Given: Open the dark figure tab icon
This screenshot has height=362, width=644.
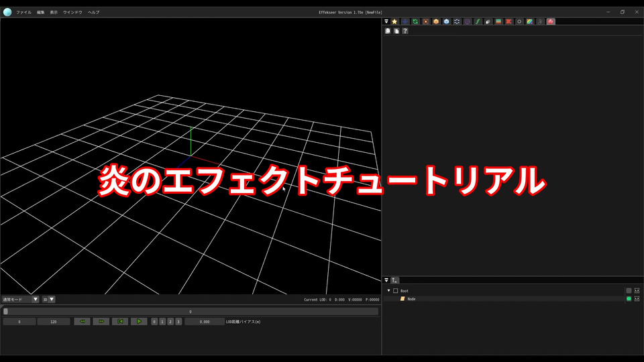Looking at the screenshot, I should pyautogui.click(x=540, y=21).
